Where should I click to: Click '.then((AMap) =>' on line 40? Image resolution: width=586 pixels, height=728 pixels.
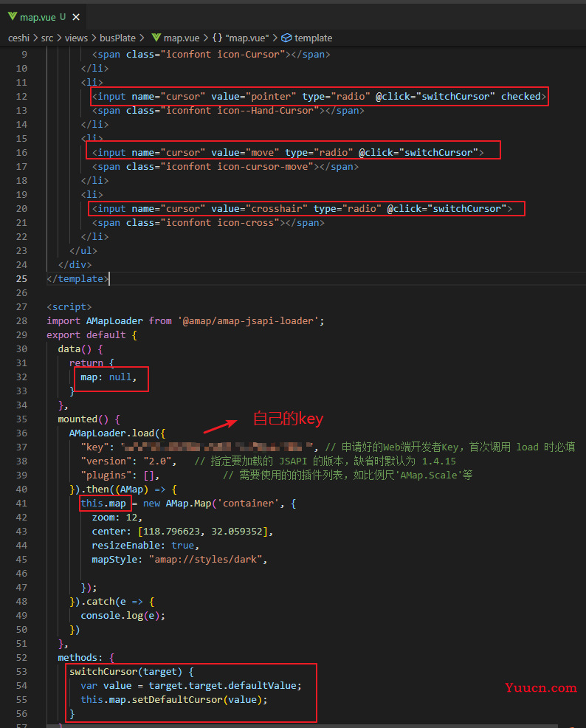click(x=123, y=489)
